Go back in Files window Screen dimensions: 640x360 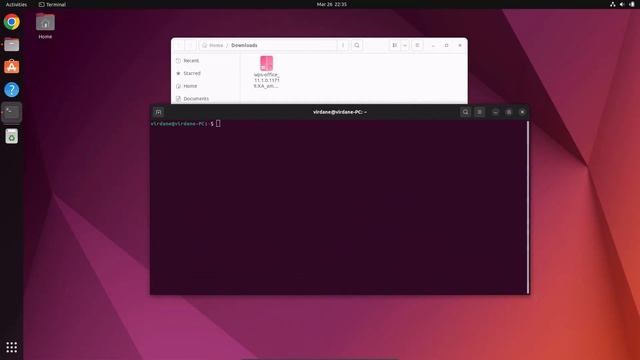179,45
